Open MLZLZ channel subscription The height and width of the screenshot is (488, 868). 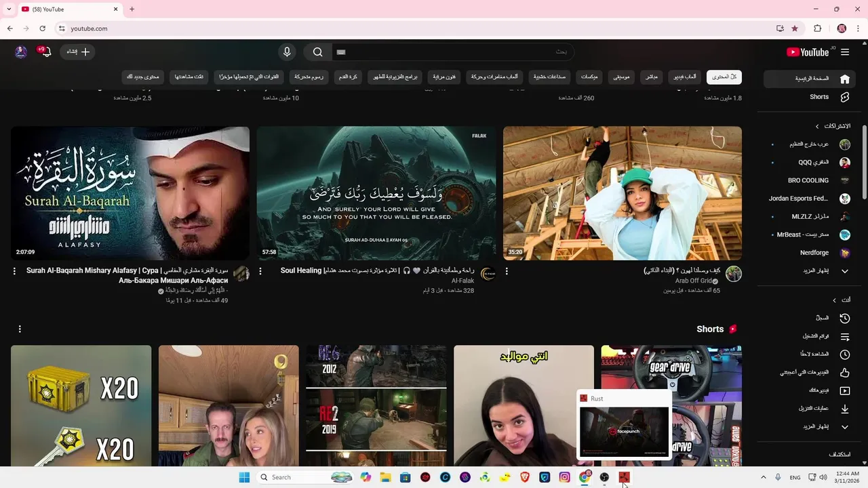[x=810, y=217]
